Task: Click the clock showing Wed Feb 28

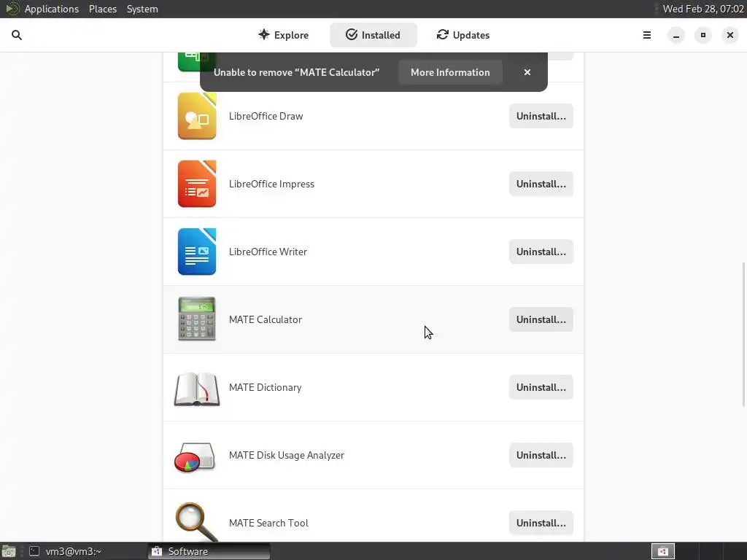Action: click(x=703, y=9)
